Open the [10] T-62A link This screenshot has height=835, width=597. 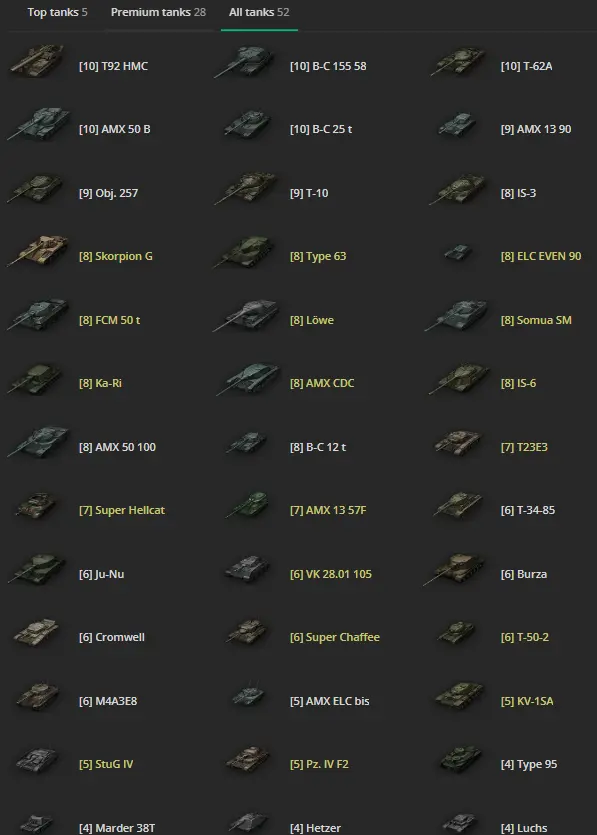(526, 66)
